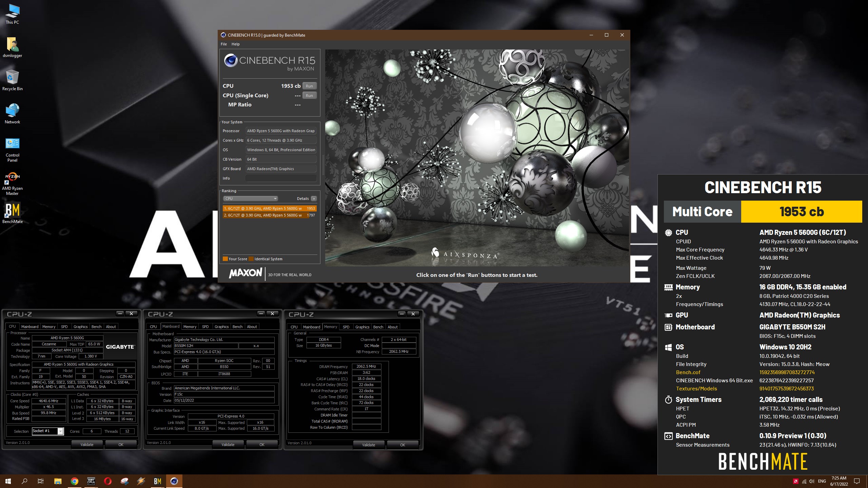
Task: Click the AMD tray icon
Action: pos(795,481)
